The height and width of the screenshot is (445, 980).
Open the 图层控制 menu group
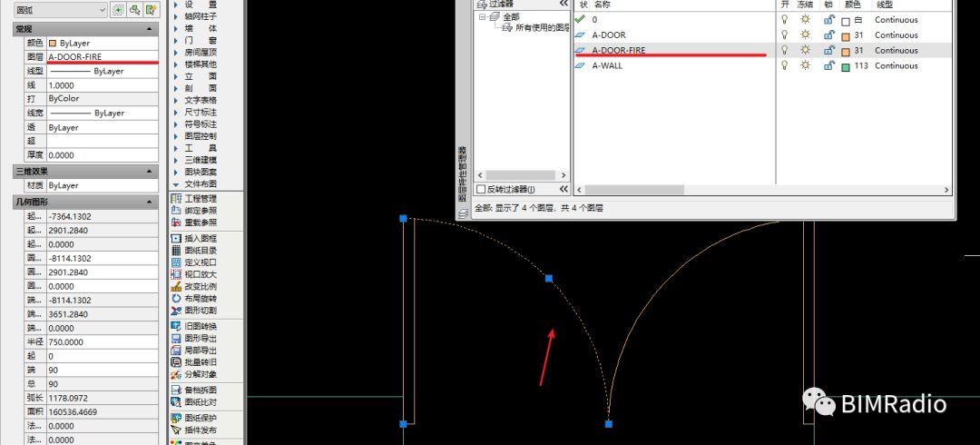click(x=201, y=136)
